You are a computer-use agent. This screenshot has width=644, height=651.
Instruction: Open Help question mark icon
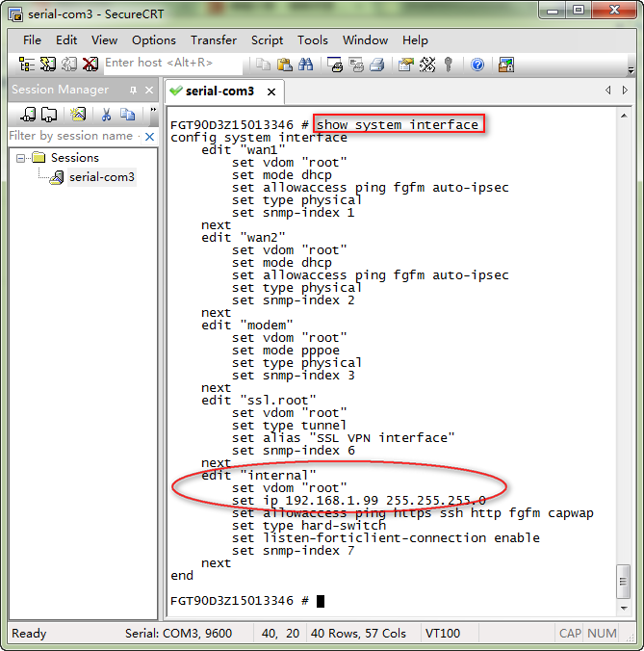coord(477,65)
